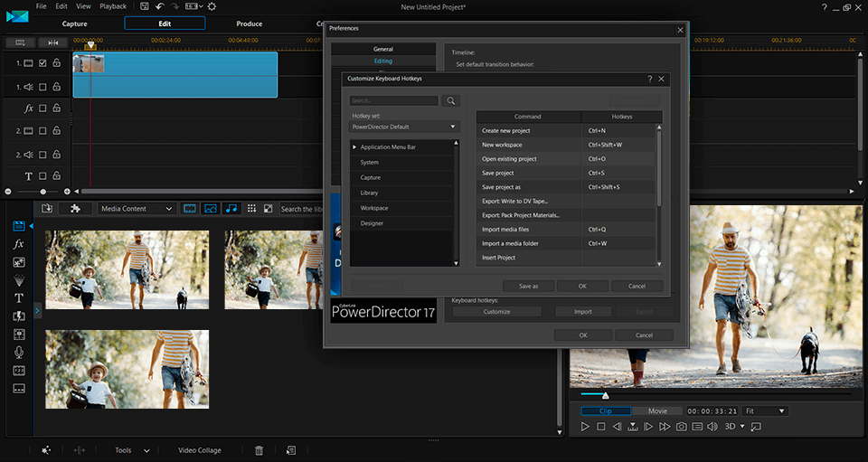Viewport: 868px width, 462px height.
Task: Click the hotkey Search input field
Action: (x=393, y=100)
